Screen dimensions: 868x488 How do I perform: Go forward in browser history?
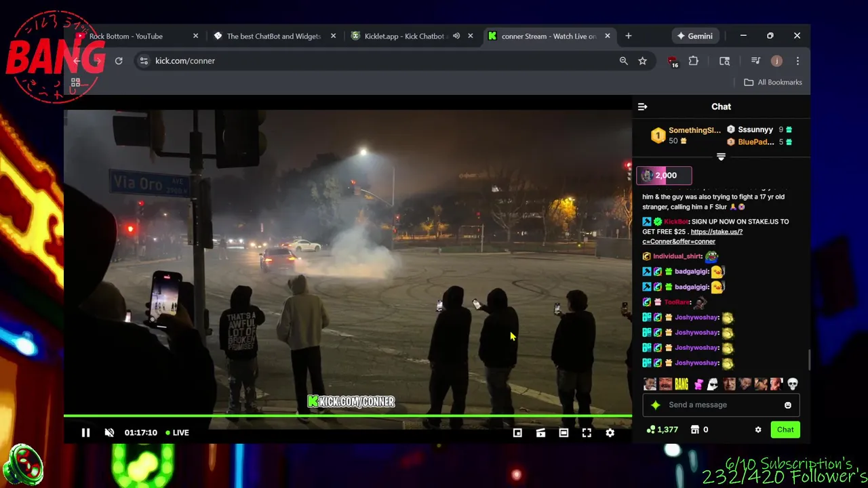click(x=98, y=61)
